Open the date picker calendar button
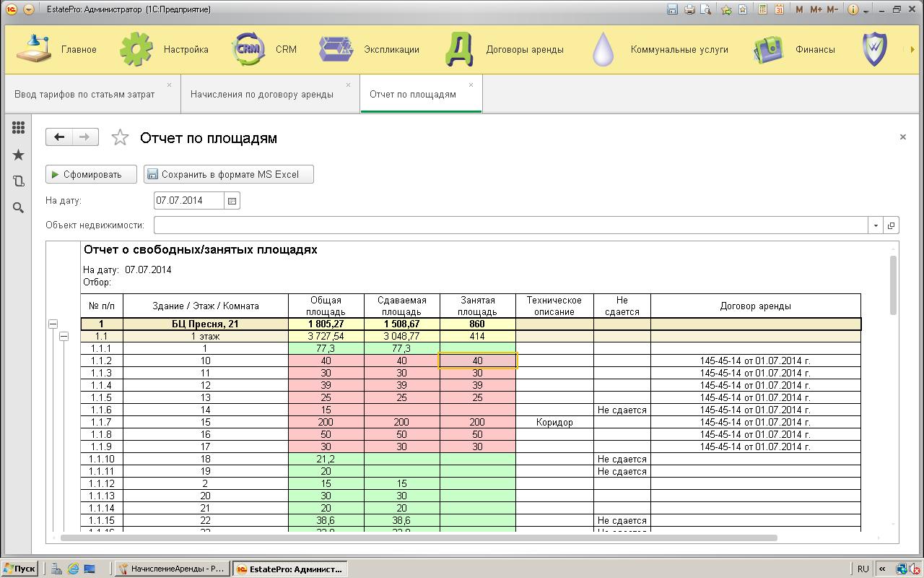Screen dimensions: 924x578 [232, 201]
